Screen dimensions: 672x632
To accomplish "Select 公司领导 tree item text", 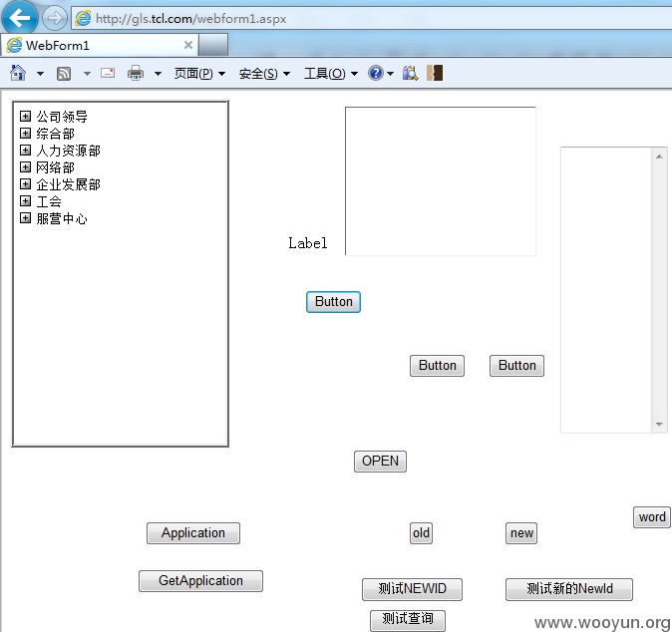I will coord(62,116).
